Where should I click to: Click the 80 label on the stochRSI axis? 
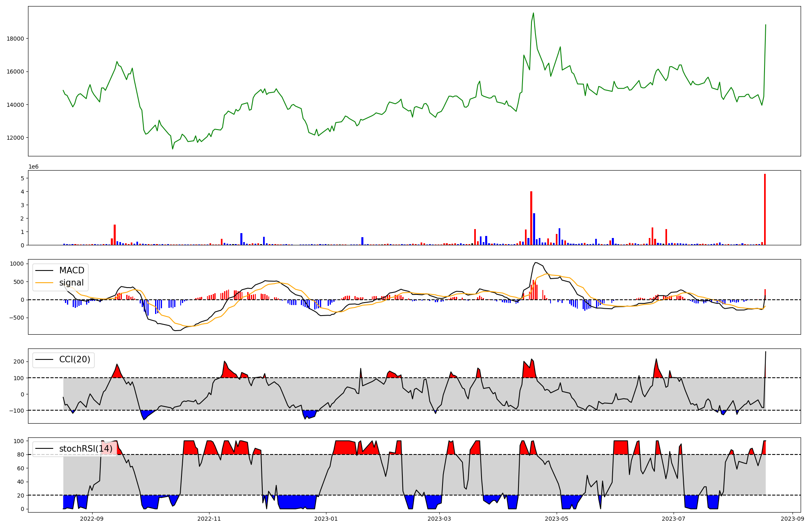click(x=20, y=454)
